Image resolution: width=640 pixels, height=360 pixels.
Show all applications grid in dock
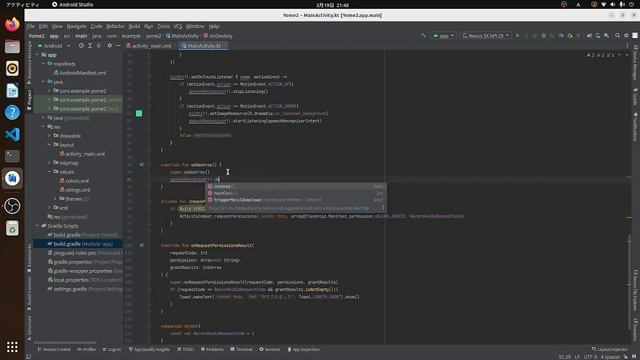tap(12, 347)
